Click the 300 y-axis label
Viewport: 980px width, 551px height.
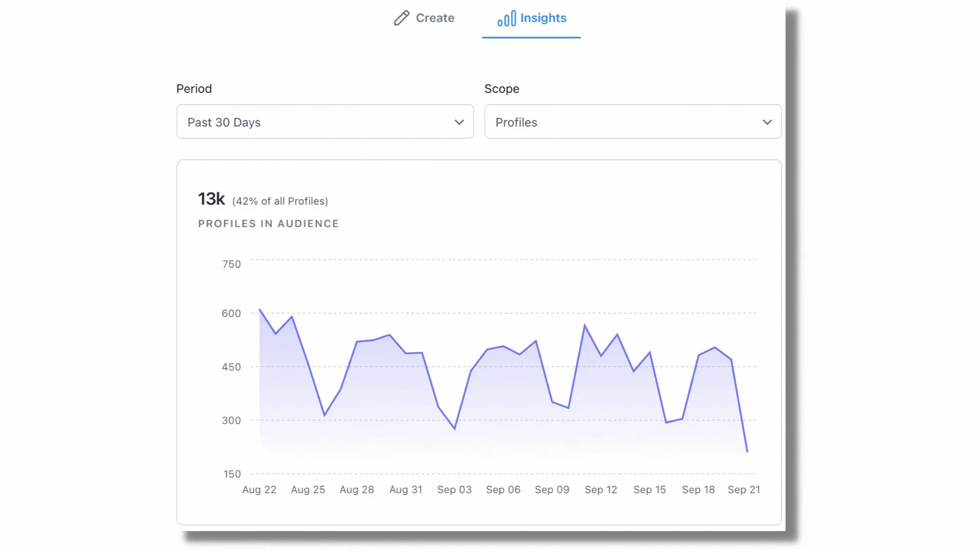231,421
